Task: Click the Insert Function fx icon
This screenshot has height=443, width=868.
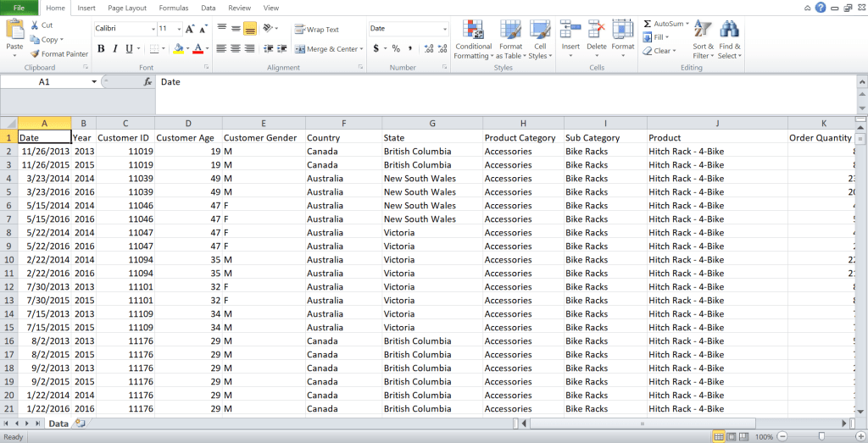Action: click(x=147, y=82)
